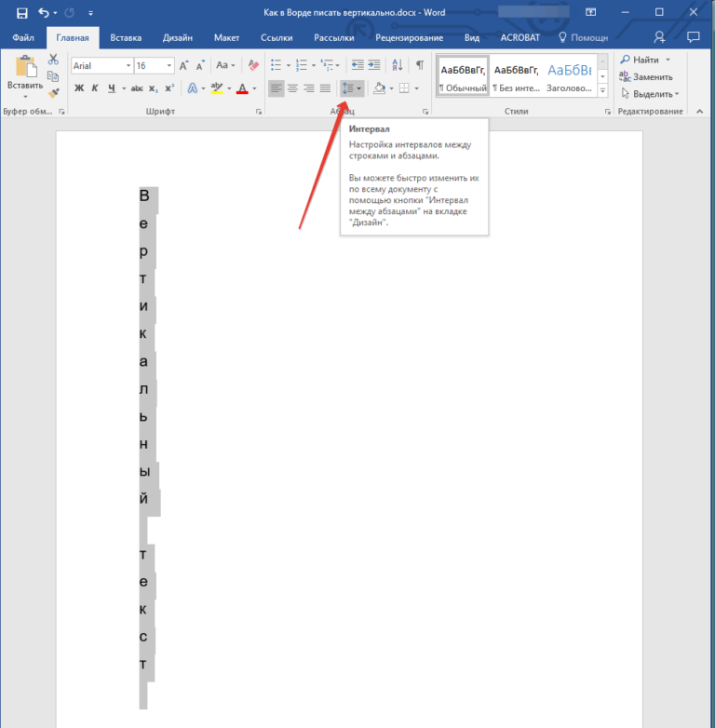The height and width of the screenshot is (728, 715).
Task: Select the Обычный style thumbnail
Action: pyautogui.click(x=463, y=76)
